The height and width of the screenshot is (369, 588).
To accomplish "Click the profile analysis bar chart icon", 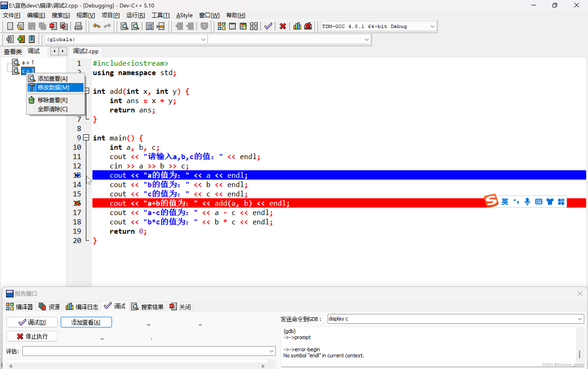I will (x=297, y=26).
